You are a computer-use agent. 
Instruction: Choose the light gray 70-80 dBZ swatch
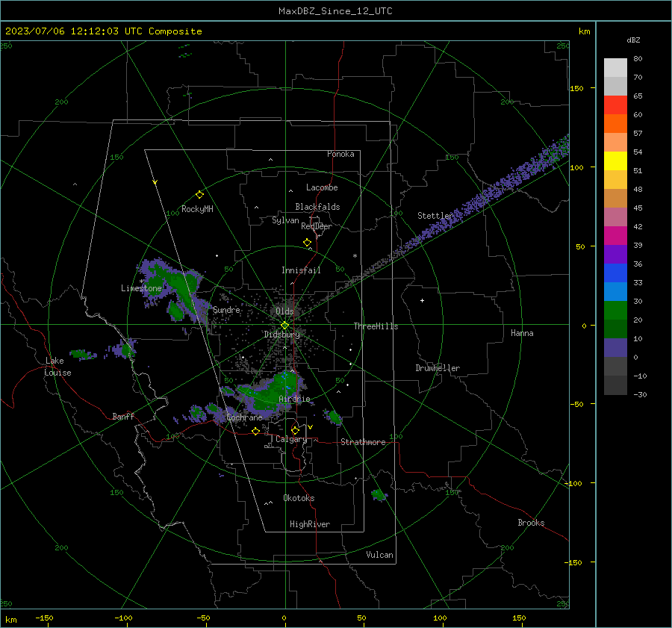(x=615, y=68)
